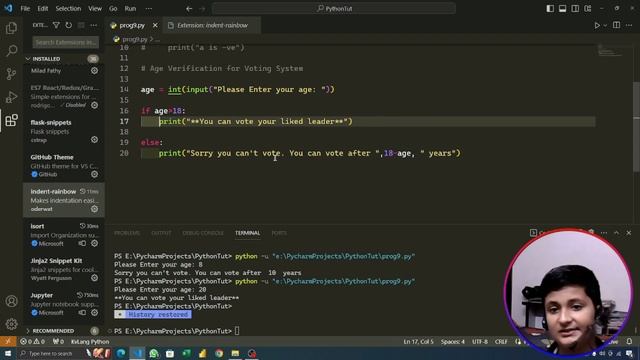640x360 pixels.
Task: Open the View menu
Action: pyautogui.click(x=95, y=9)
